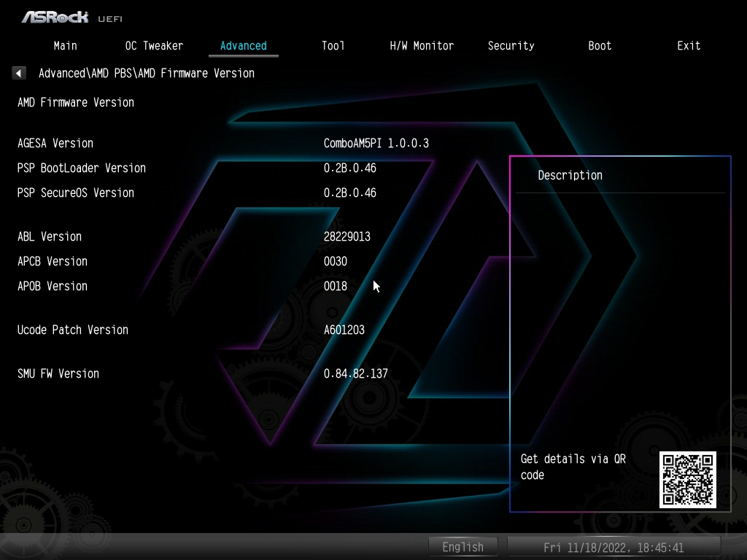Open the Main tab

coord(65,46)
